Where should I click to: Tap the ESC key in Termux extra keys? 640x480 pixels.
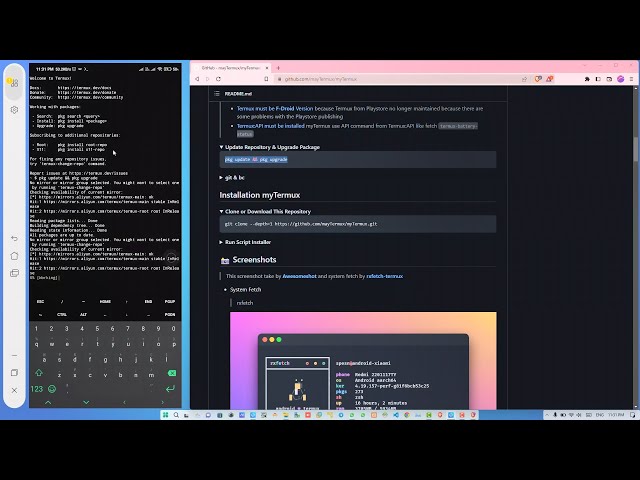coord(40,302)
